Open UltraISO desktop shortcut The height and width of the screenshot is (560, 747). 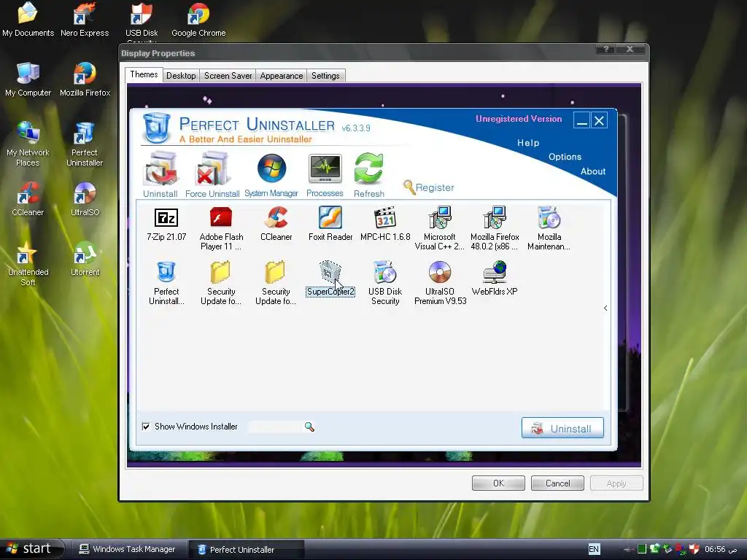85,199
